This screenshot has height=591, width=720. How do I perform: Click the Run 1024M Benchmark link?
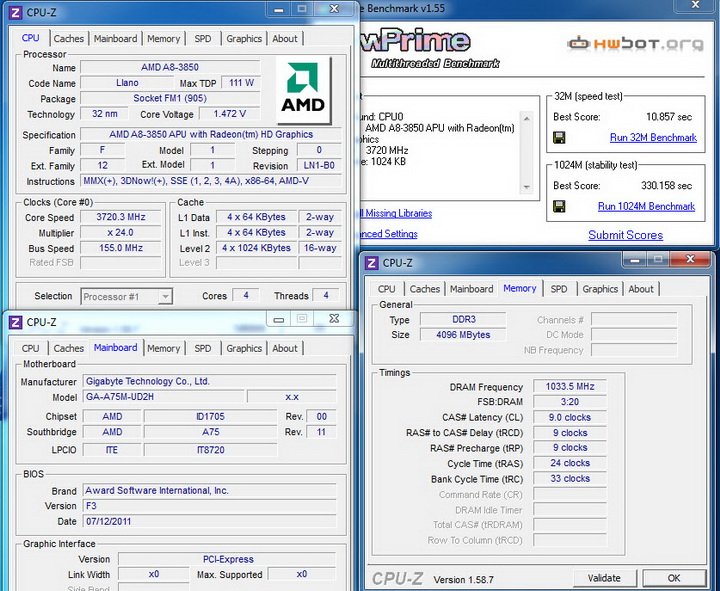click(x=647, y=206)
